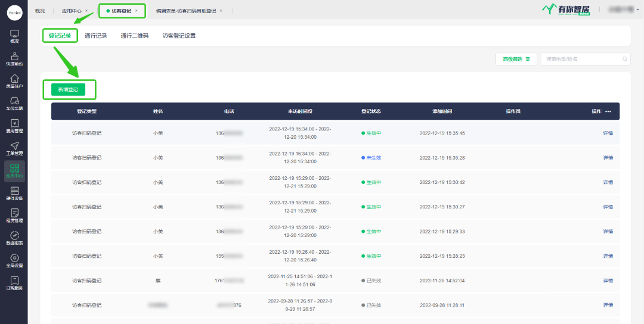The image size is (644, 324).
Task: Expand 高级筛选 advanced filter
Action: pyautogui.click(x=516, y=59)
